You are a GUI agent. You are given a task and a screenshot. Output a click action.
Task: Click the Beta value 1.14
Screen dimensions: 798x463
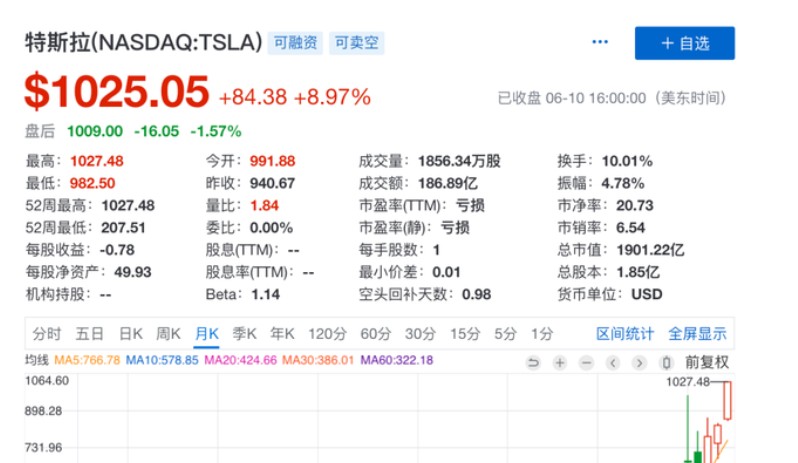(265, 295)
